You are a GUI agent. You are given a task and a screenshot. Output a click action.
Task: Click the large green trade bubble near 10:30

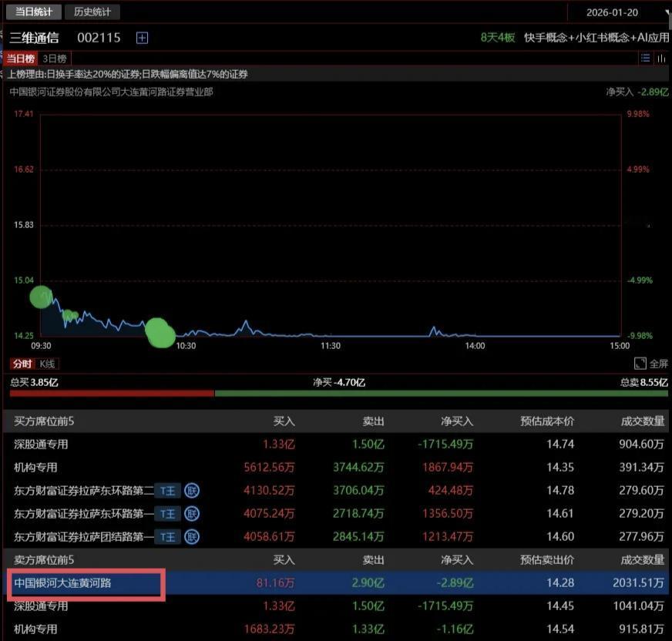tap(160, 333)
